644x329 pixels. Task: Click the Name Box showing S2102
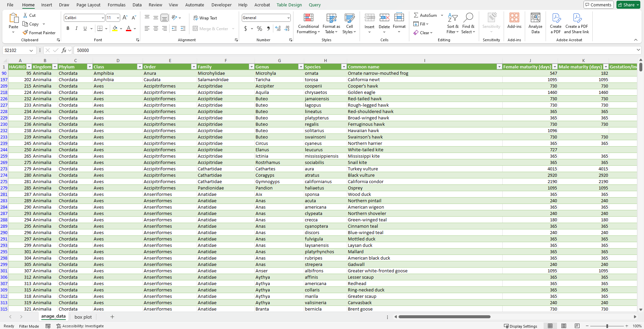coord(16,50)
